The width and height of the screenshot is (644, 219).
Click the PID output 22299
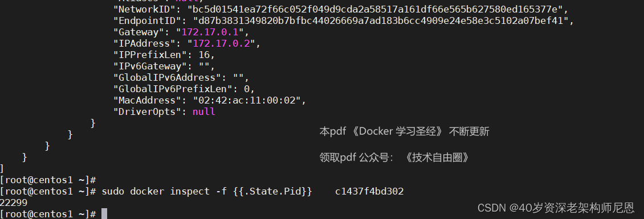click(x=14, y=203)
